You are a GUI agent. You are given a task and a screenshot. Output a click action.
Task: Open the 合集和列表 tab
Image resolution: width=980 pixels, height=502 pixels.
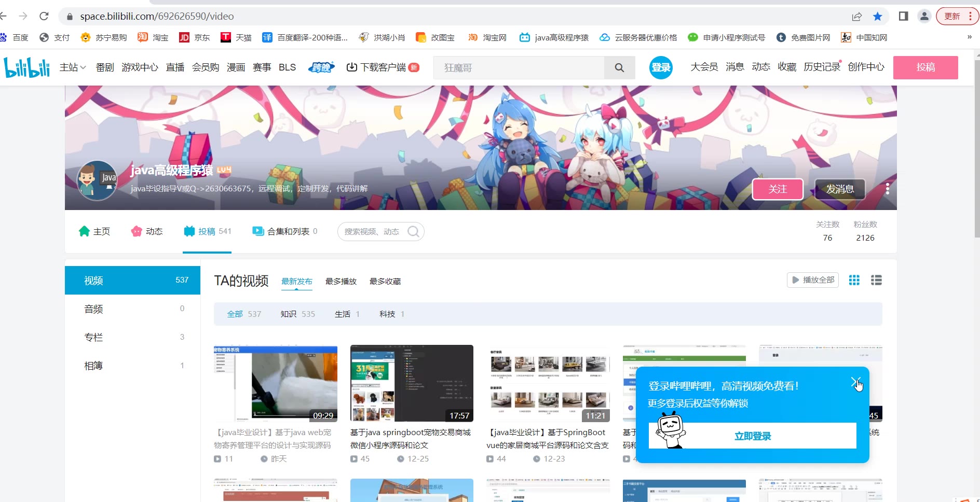[x=285, y=231]
